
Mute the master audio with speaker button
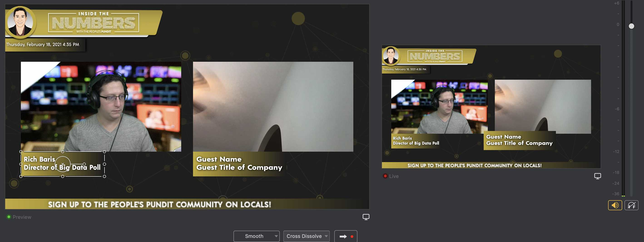(x=615, y=205)
